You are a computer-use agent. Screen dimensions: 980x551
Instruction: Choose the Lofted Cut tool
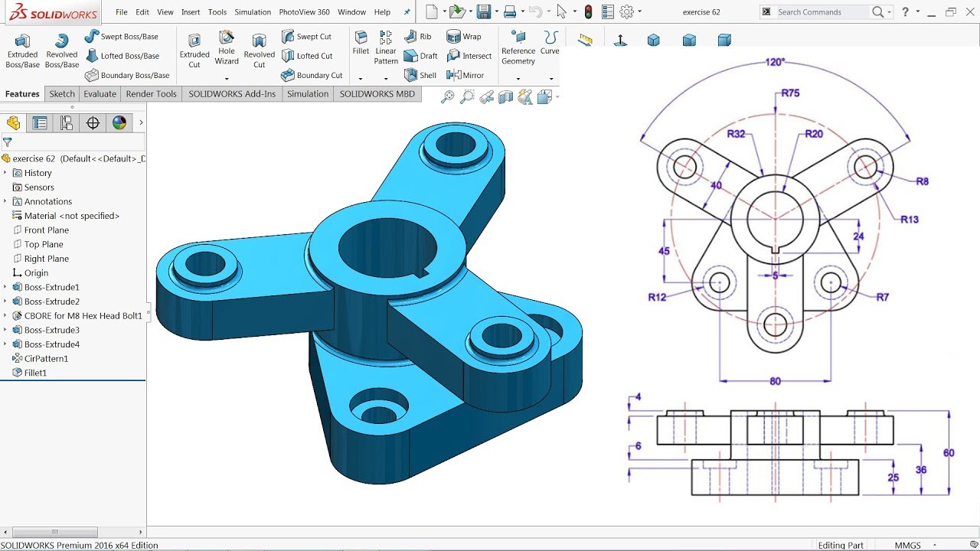[306, 56]
